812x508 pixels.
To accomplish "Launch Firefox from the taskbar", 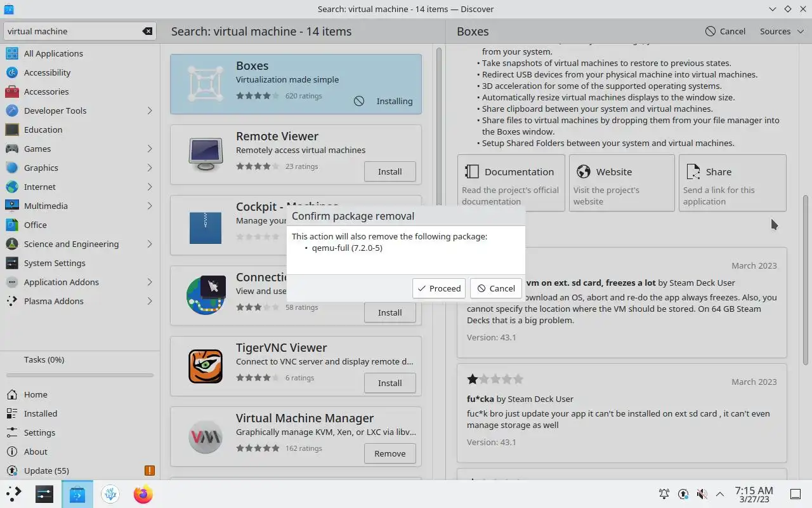I will (143, 493).
